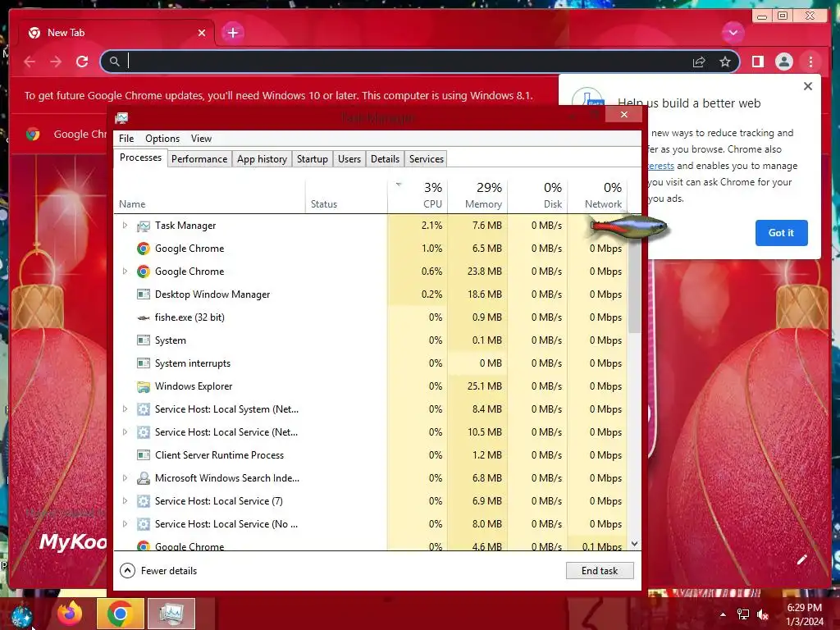Open Chrome tab search dropdown
The image size is (840, 630).
(x=733, y=33)
